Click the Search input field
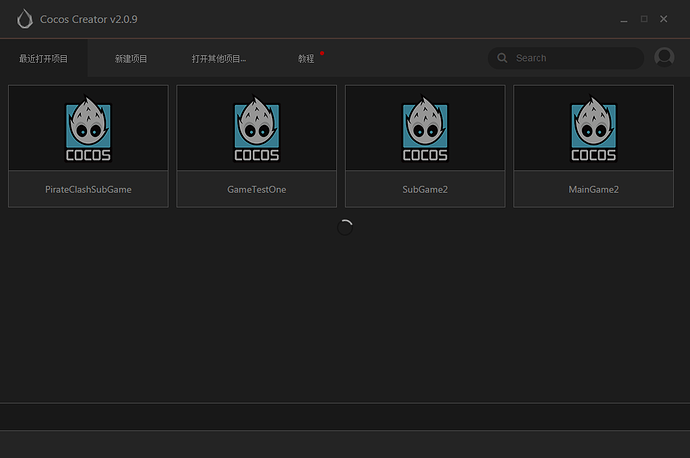690x458 pixels. (x=566, y=58)
